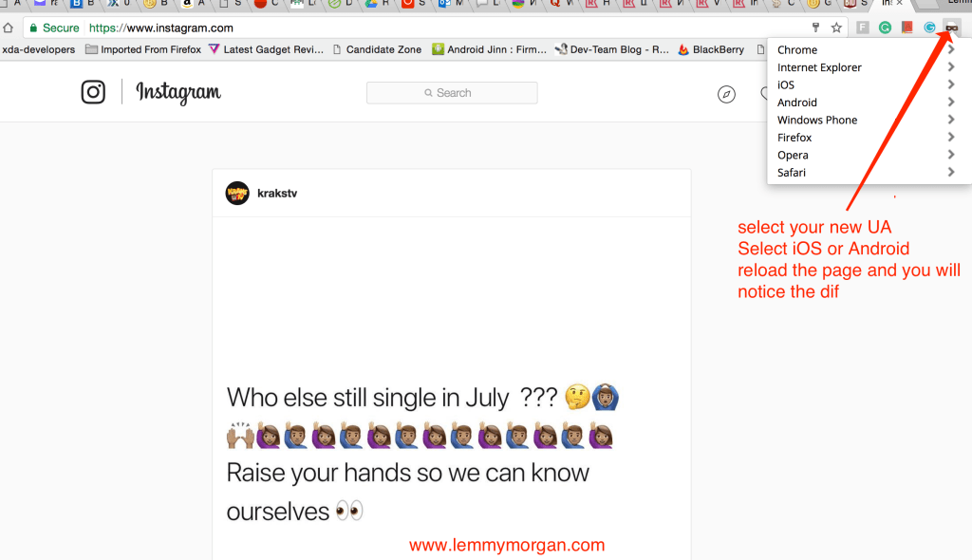Image resolution: width=972 pixels, height=560 pixels.
Task: Click the key icon in address bar
Action: (815, 28)
